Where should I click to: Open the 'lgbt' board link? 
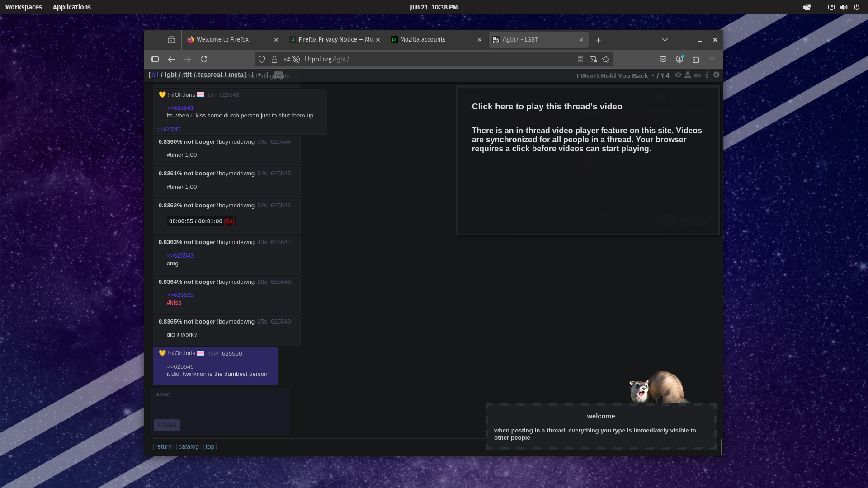pos(170,75)
